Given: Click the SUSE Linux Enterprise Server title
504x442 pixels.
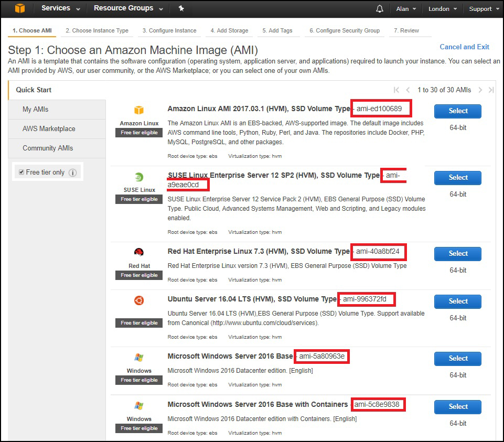Looking at the screenshot, I should [274, 175].
